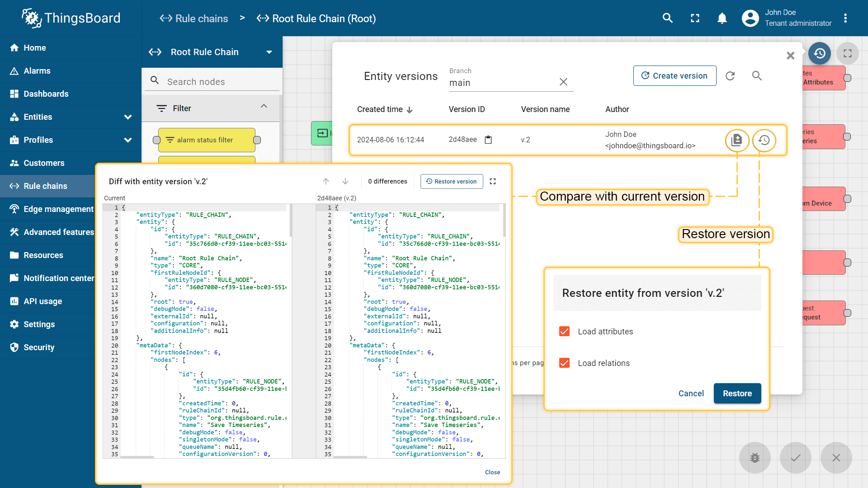
Task: Open version control history icon
Action: point(819,54)
